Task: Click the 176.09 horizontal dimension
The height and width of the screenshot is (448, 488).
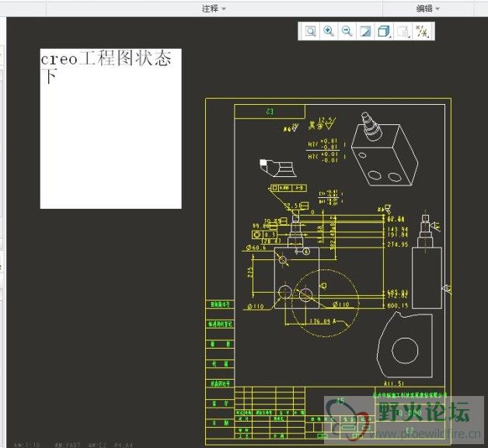Action: tap(319, 321)
